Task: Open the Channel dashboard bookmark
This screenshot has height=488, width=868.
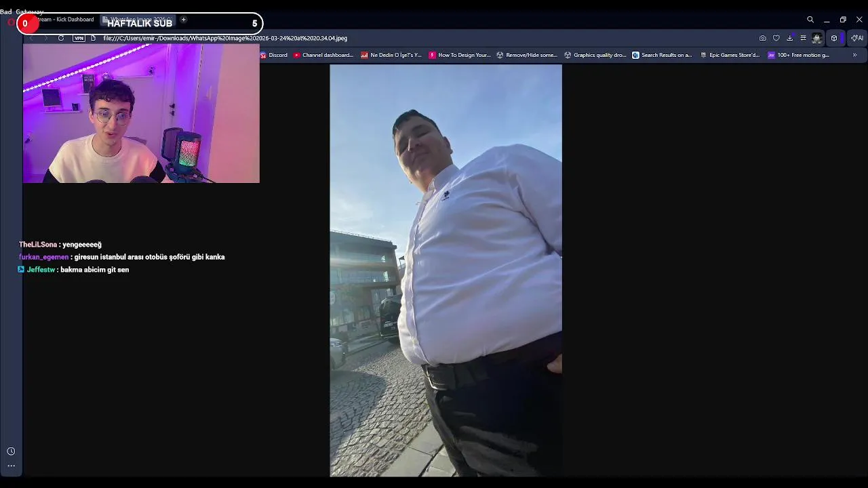Action: pyautogui.click(x=323, y=55)
